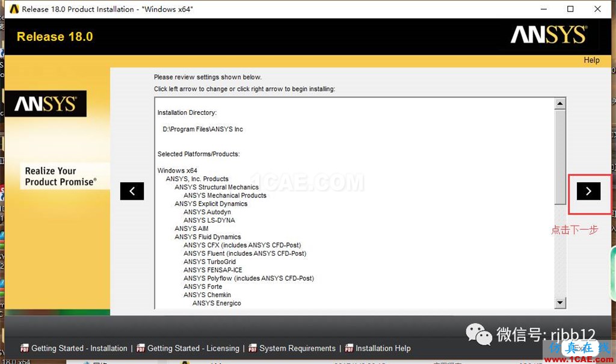Open System Requirements PDF link
This screenshot has height=364, width=616.
[x=297, y=348]
